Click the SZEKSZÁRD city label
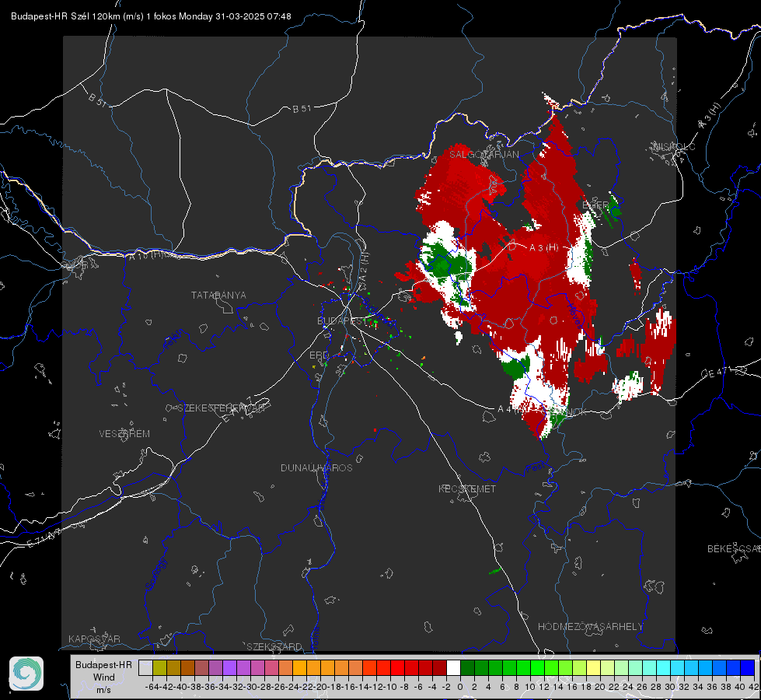 tap(274, 646)
